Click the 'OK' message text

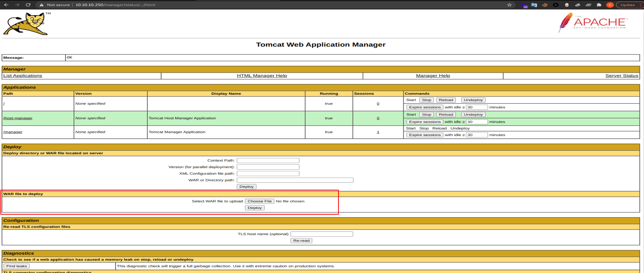pyautogui.click(x=69, y=58)
